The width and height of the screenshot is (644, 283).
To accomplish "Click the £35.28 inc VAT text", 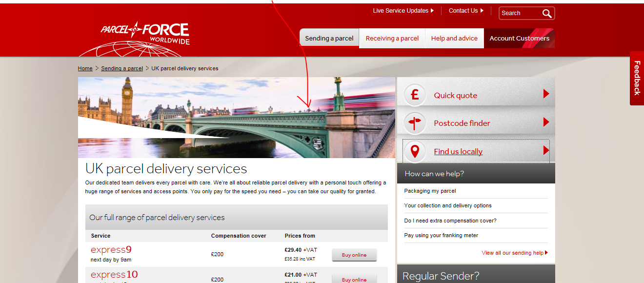I will pyautogui.click(x=300, y=259).
